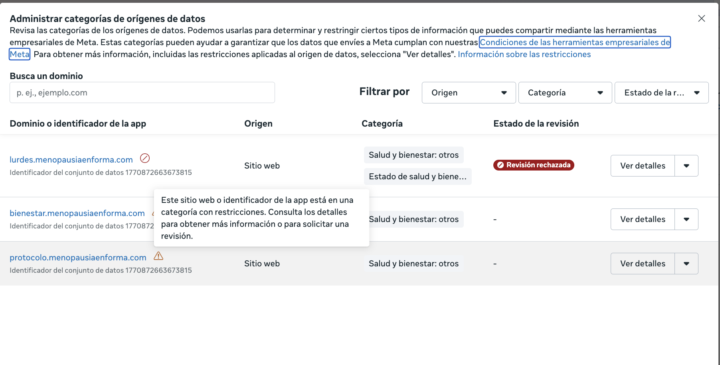The height and width of the screenshot is (365, 720).
Task: Click the Revisión rechazada status badge
Action: [534, 165]
